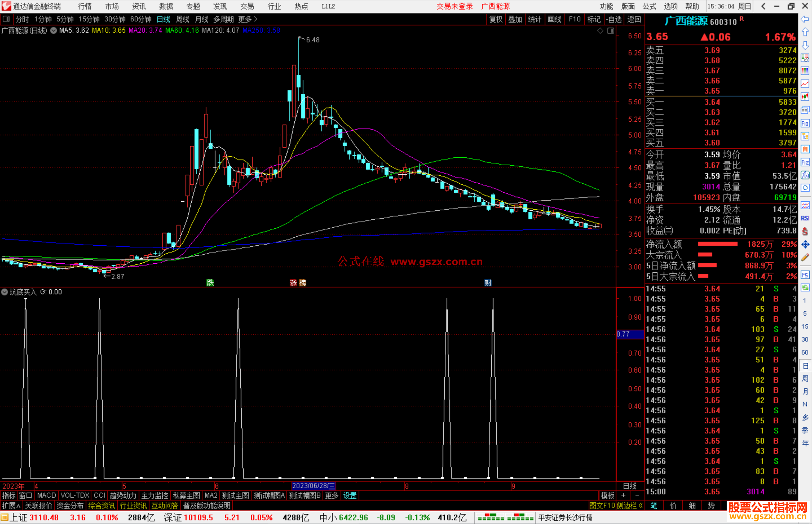Open the RSI indicator from sidebar
Image resolution: width=812 pixels, height=524 pixels.
pos(805,218)
